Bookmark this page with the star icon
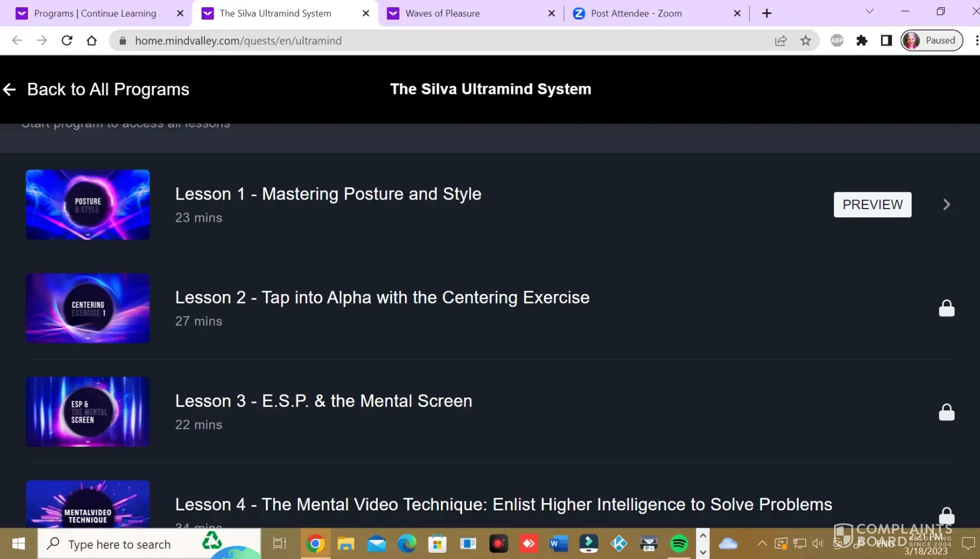980x559 pixels. [x=805, y=40]
